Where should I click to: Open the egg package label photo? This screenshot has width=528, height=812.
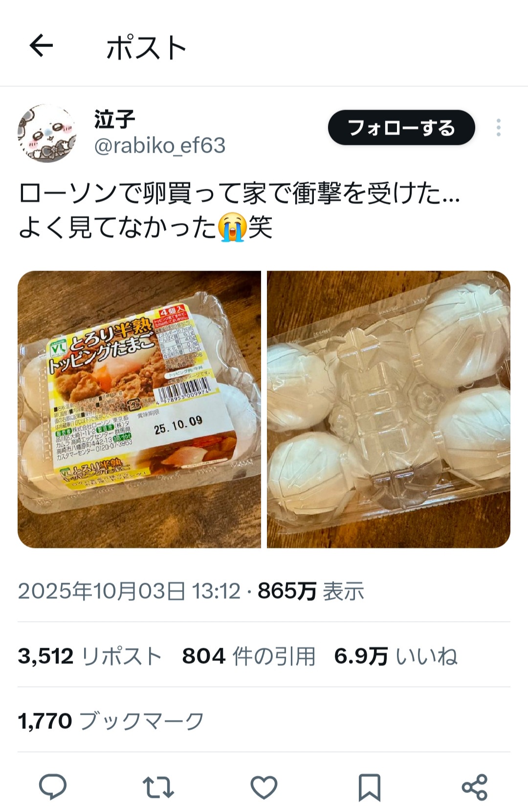coord(139,409)
